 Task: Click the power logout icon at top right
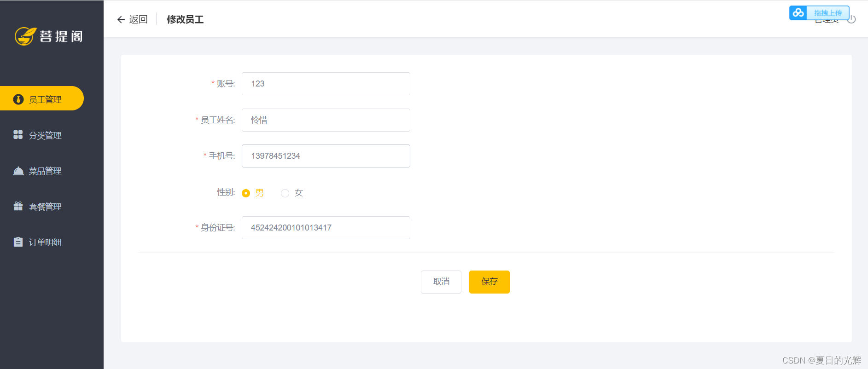[x=851, y=19]
